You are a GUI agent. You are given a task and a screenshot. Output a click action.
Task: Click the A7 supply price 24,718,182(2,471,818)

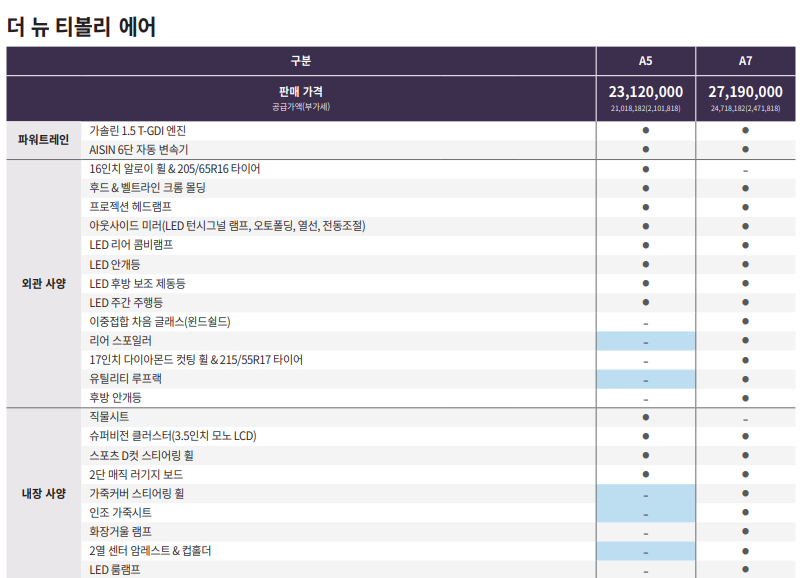pos(745,108)
